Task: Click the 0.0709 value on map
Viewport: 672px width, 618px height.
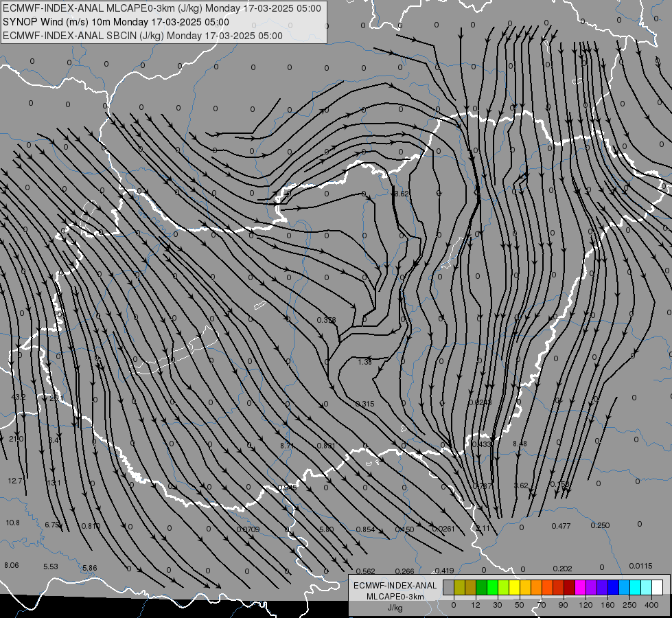Action: tap(248, 529)
